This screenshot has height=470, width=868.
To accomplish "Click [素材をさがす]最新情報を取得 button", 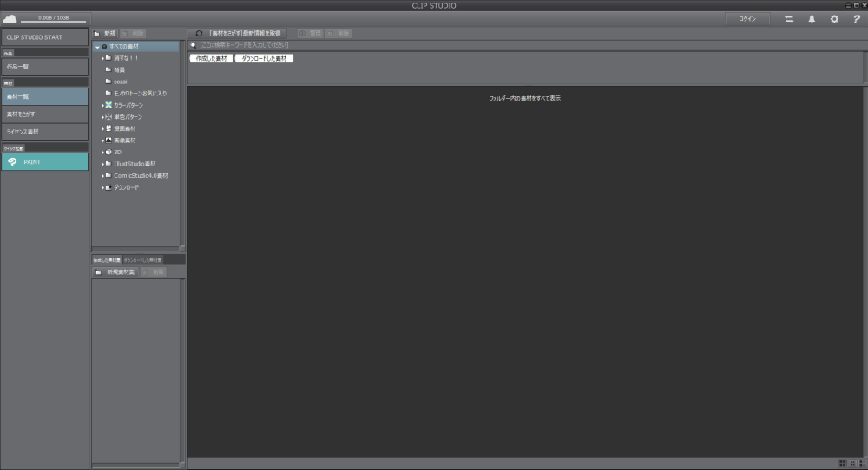I will coord(238,33).
